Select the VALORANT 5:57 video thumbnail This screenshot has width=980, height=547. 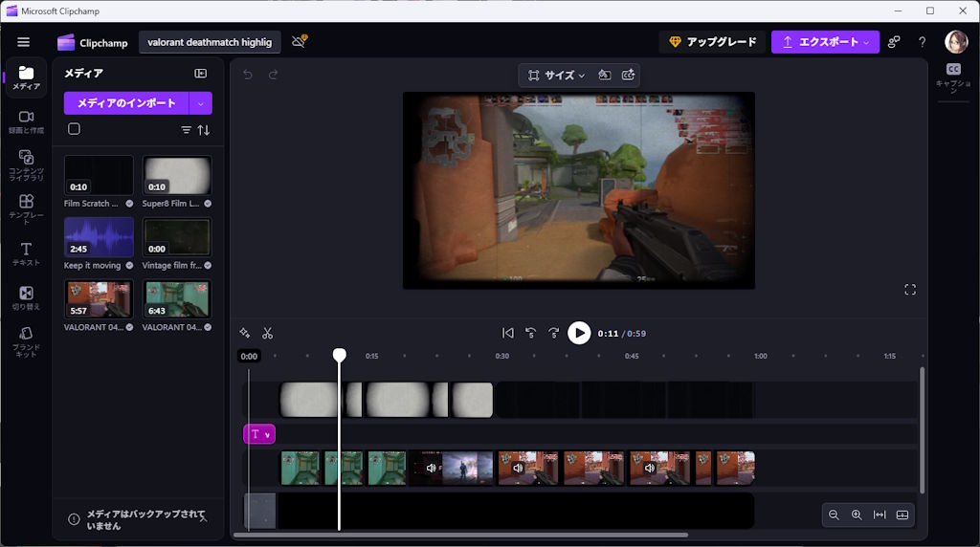(x=99, y=299)
